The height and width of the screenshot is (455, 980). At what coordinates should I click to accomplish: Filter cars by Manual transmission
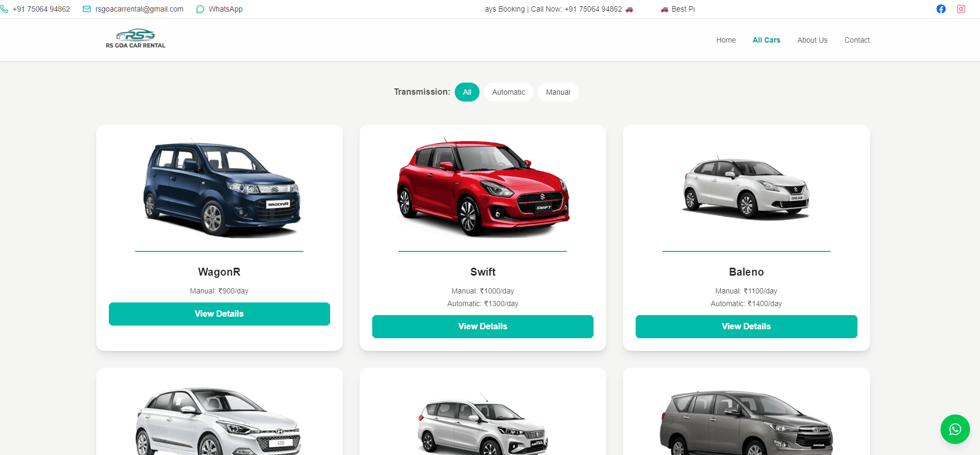tap(558, 92)
